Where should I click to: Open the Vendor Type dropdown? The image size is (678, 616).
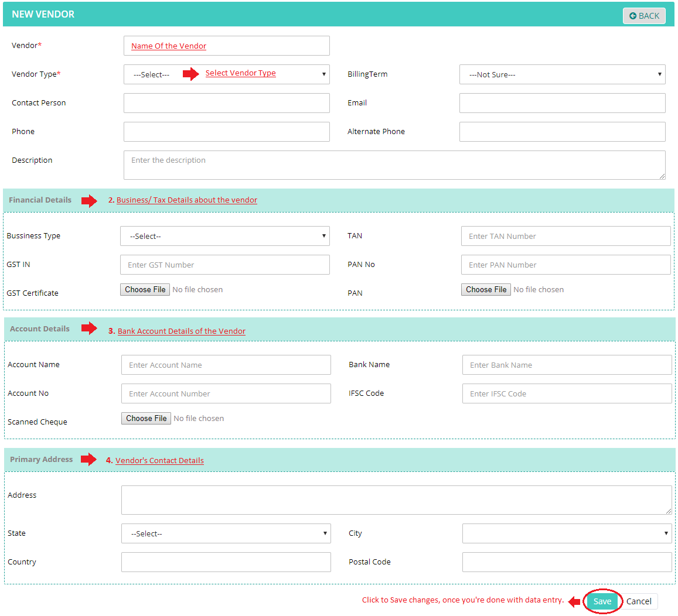click(x=226, y=74)
